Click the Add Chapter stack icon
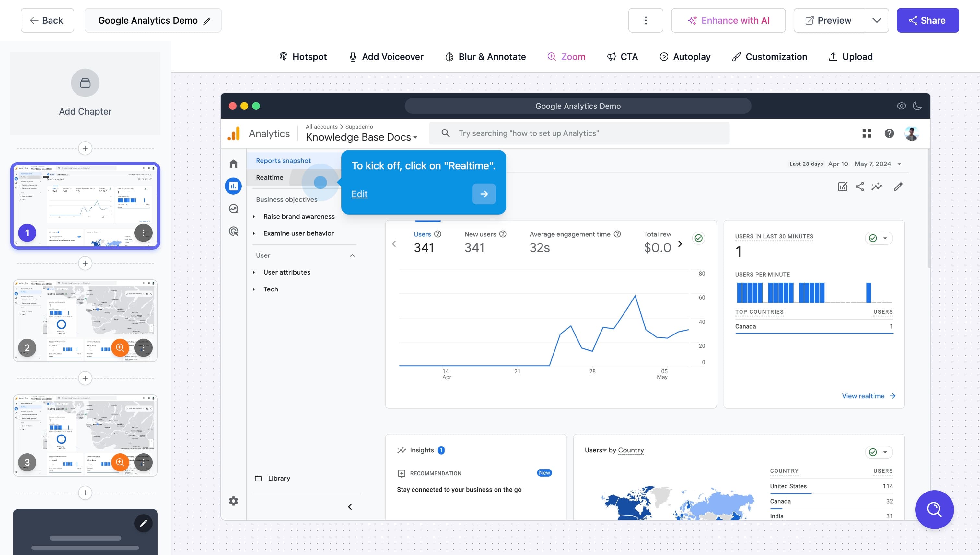 [85, 83]
